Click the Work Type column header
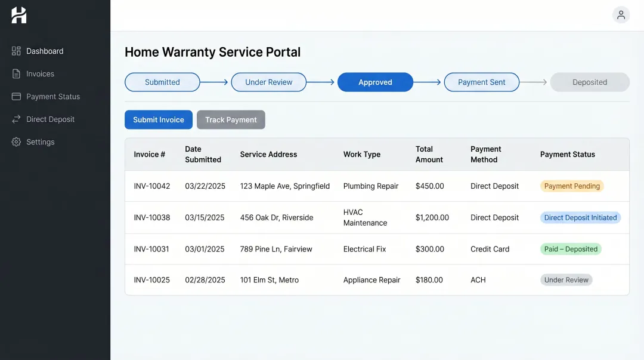This screenshot has height=360, width=644. (362, 154)
